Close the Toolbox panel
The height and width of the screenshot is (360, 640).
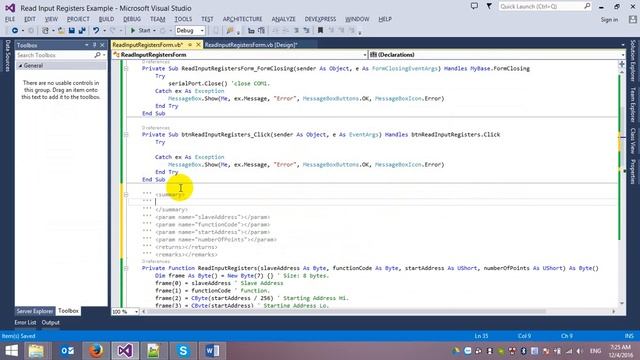[102, 45]
